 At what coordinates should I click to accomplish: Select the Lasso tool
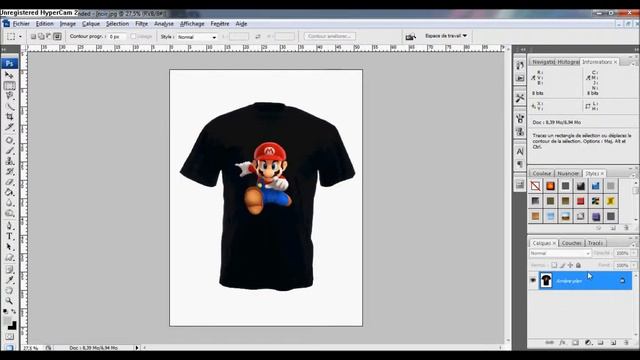tap(9, 96)
